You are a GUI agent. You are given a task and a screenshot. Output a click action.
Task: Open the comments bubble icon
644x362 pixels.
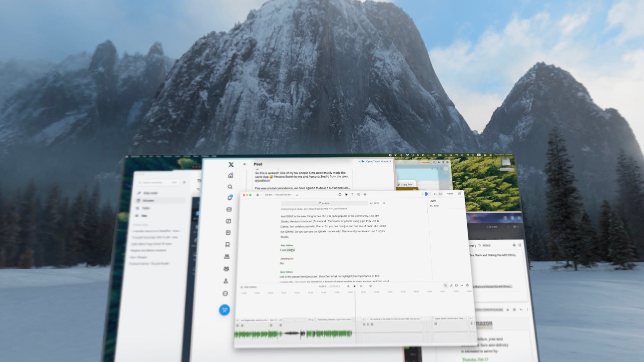point(435,194)
